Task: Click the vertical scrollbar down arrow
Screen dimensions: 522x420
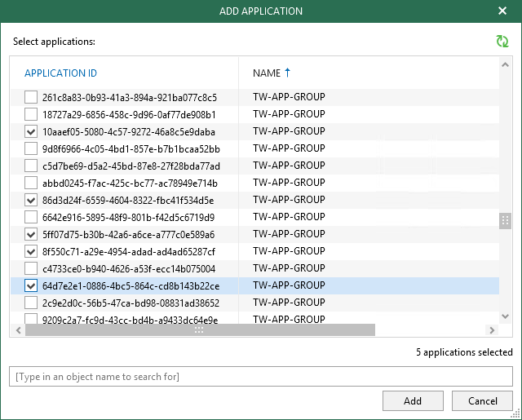Action: [505, 316]
